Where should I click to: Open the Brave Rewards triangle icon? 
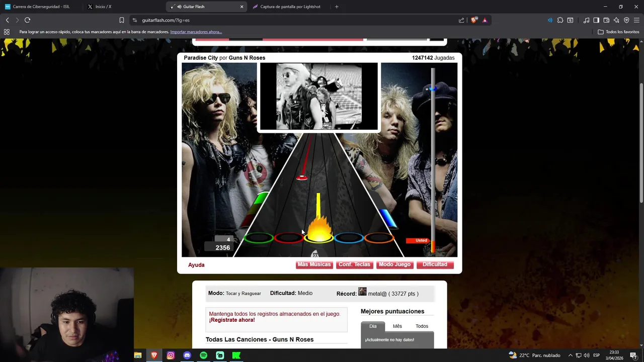pyautogui.click(x=485, y=20)
